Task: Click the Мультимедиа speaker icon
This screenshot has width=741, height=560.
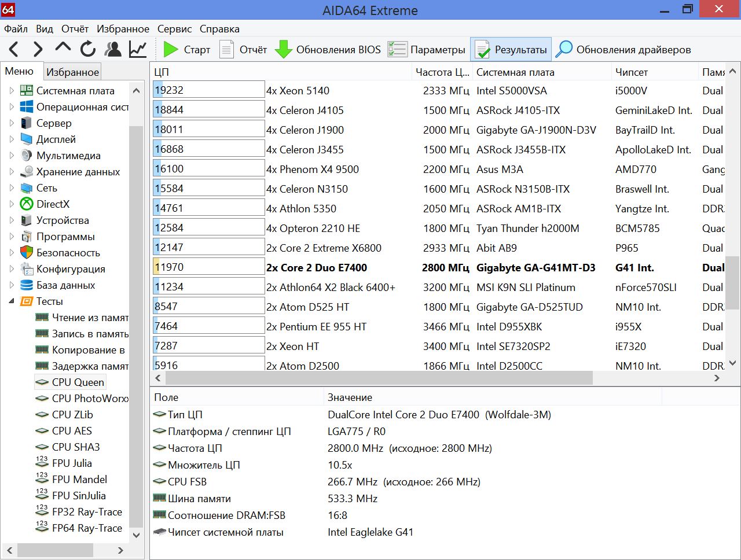Action: click(x=27, y=155)
